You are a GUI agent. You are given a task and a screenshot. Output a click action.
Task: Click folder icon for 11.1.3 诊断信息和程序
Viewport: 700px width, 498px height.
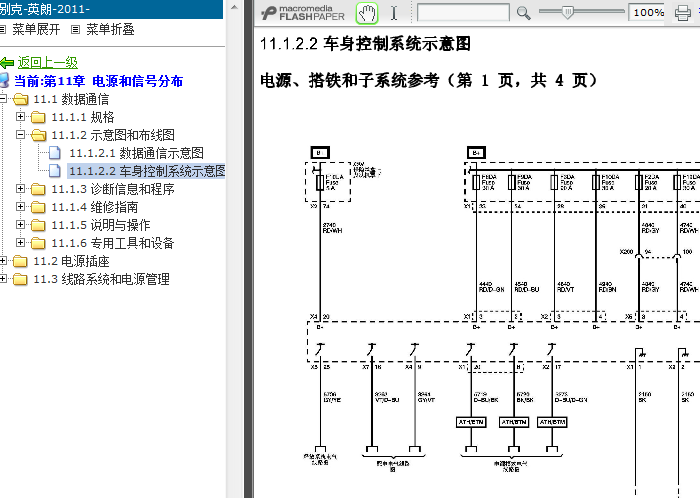(38, 189)
